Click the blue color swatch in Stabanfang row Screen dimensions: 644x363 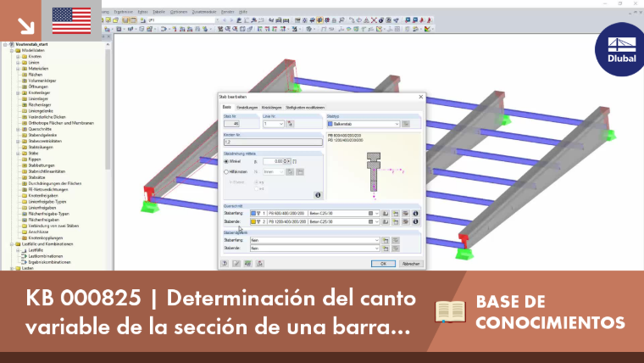point(253,214)
